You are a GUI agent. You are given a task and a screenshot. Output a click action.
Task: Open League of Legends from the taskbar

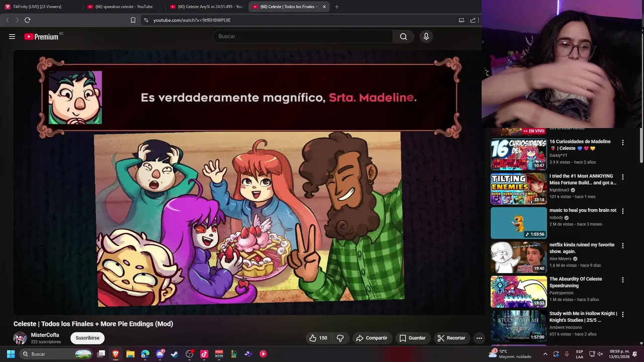233,354
